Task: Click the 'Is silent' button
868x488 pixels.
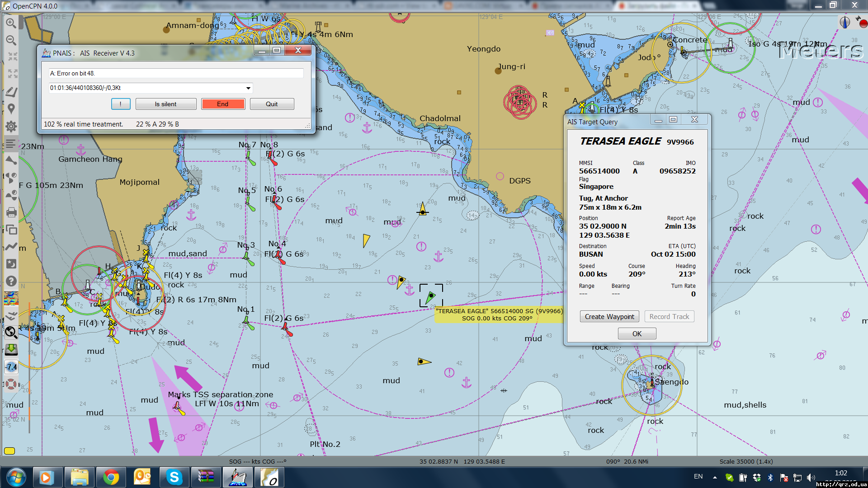Action: (166, 104)
